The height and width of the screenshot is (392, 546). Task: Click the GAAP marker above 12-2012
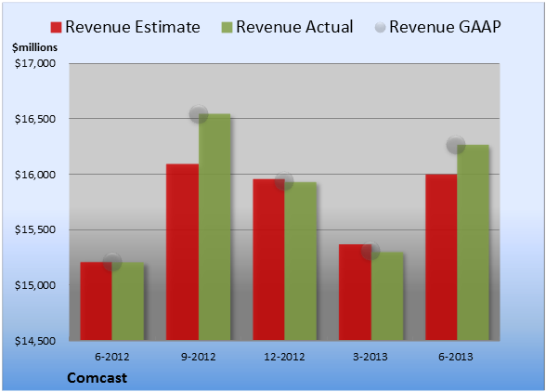coord(284,181)
